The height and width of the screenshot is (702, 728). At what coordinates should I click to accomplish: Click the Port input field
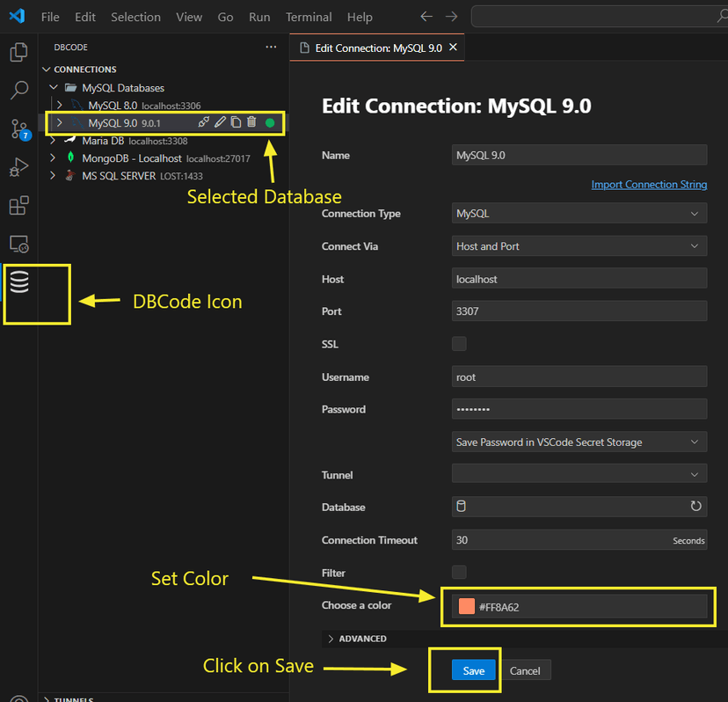579,311
